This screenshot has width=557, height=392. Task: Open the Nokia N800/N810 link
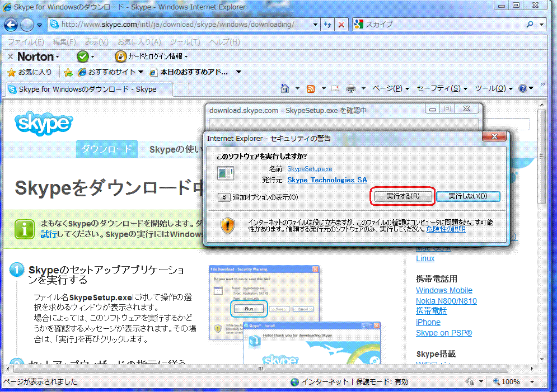(x=446, y=301)
